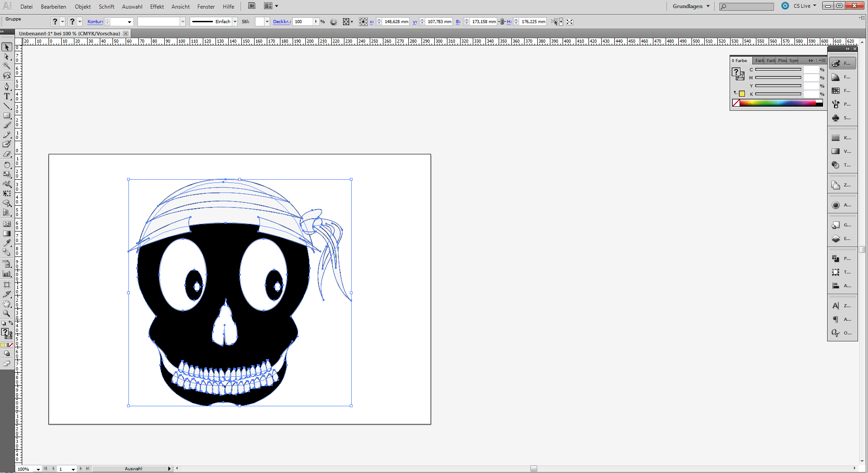Open the Layers (E...) panel icon
868x473 pixels.
coord(836,239)
